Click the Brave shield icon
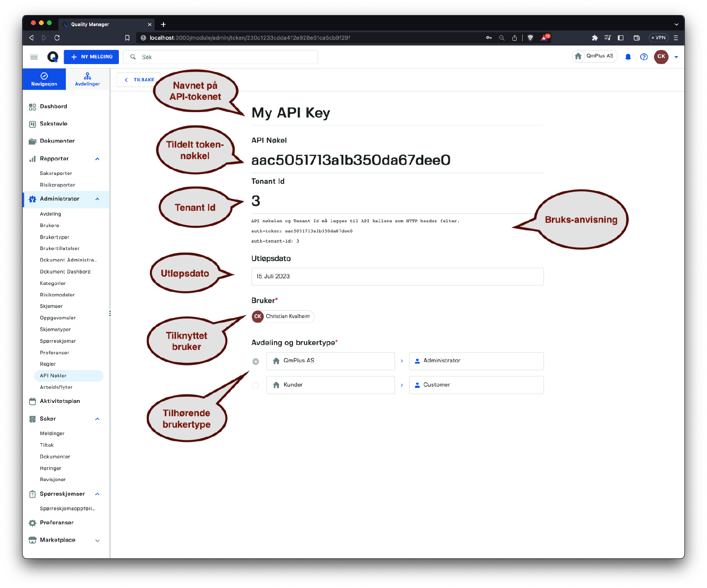The image size is (707, 588). pos(530,38)
